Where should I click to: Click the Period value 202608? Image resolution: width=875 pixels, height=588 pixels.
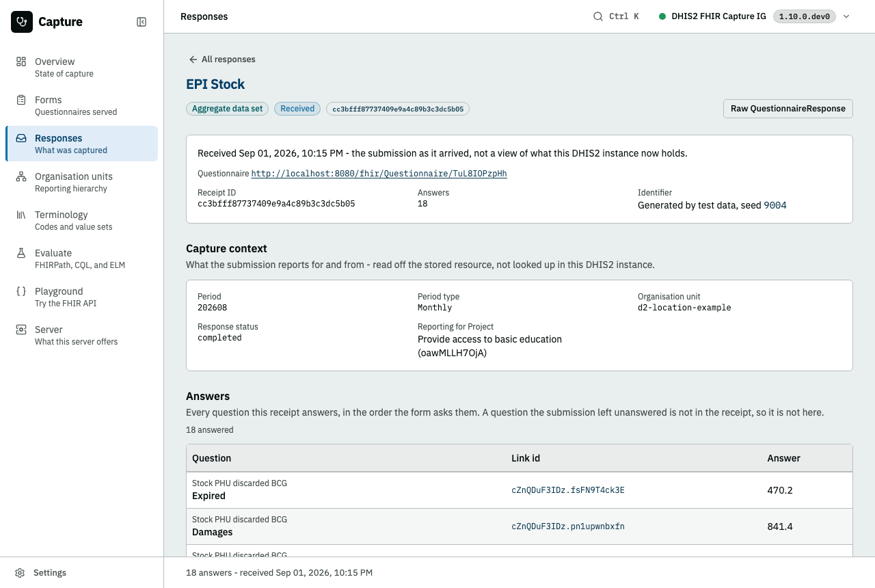pos(213,308)
